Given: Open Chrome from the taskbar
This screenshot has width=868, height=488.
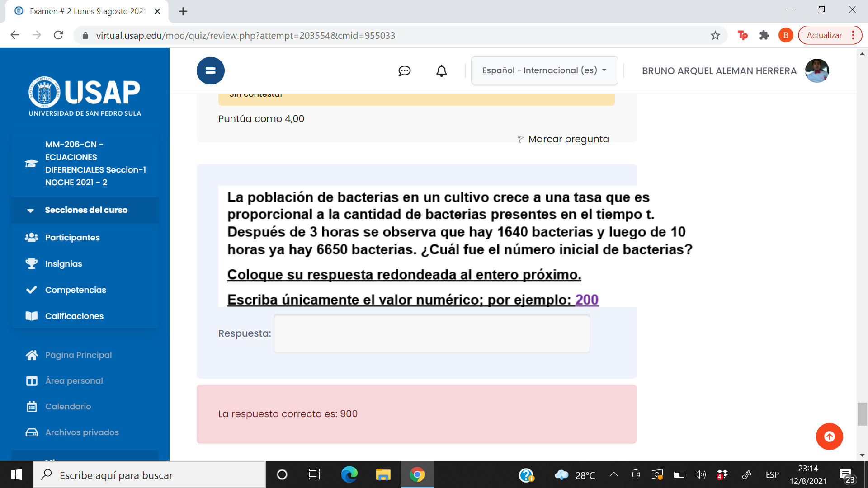Looking at the screenshot, I should (417, 475).
